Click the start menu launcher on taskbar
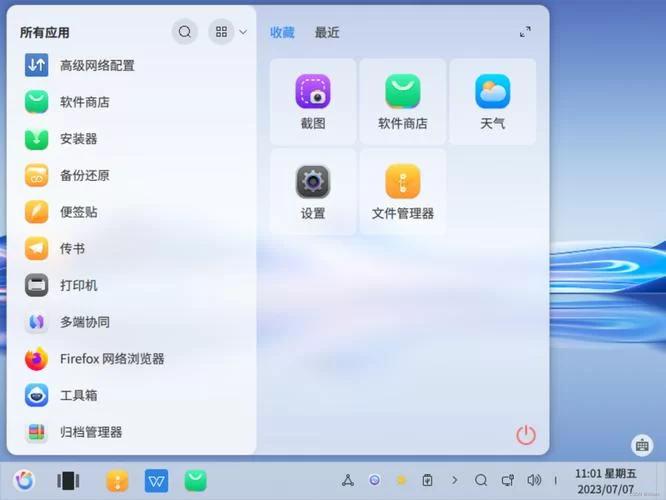The image size is (666, 500). (x=24, y=480)
